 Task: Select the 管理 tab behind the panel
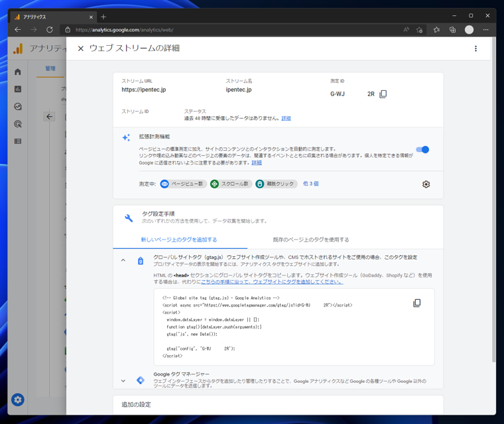pyautogui.click(x=50, y=68)
